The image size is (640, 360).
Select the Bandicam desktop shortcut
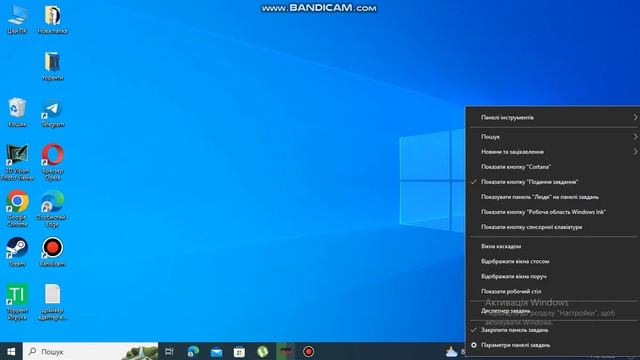point(53,252)
